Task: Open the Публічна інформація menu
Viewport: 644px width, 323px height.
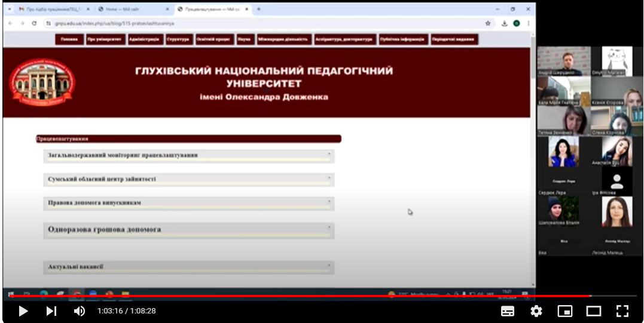Action: coord(403,39)
